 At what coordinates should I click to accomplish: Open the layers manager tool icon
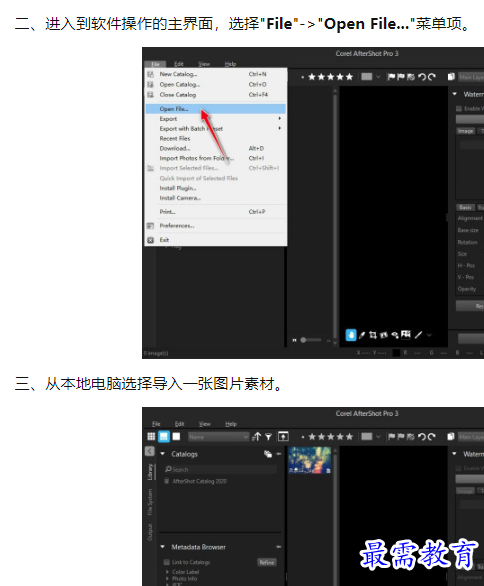[406, 334]
